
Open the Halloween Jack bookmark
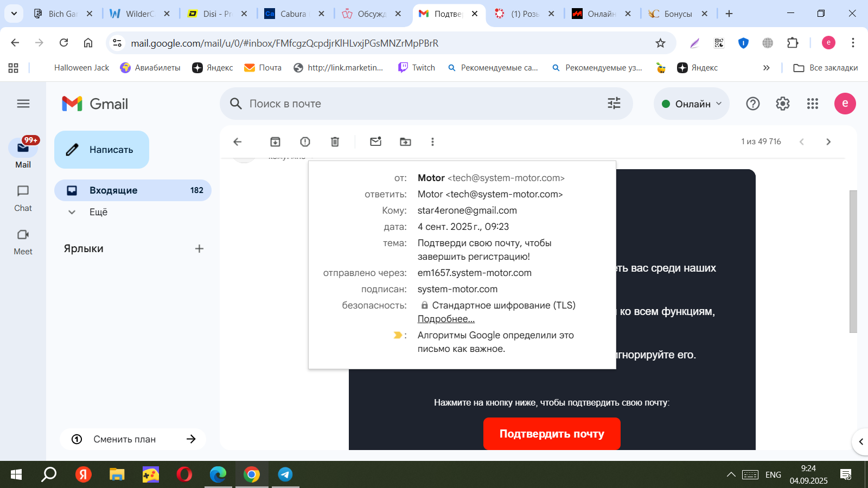point(81,68)
